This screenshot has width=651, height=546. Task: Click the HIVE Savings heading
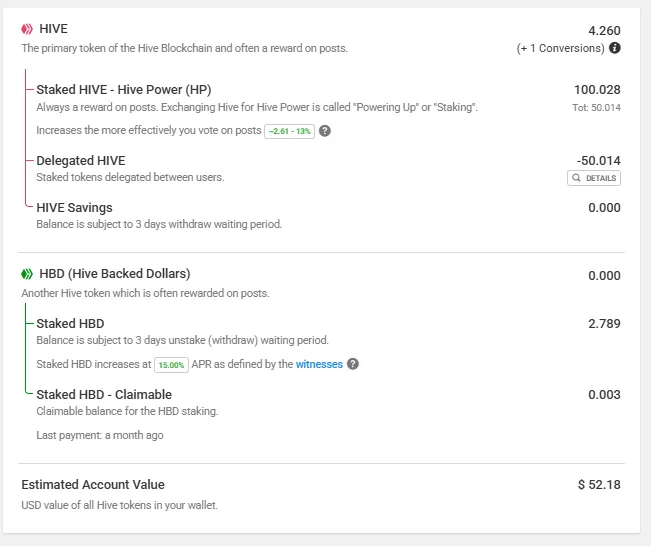(74, 208)
